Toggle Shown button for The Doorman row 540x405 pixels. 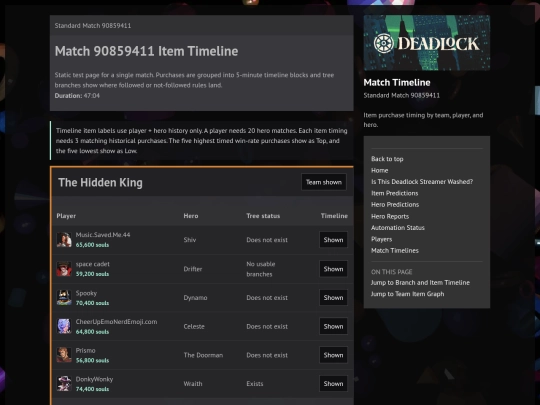coord(333,355)
